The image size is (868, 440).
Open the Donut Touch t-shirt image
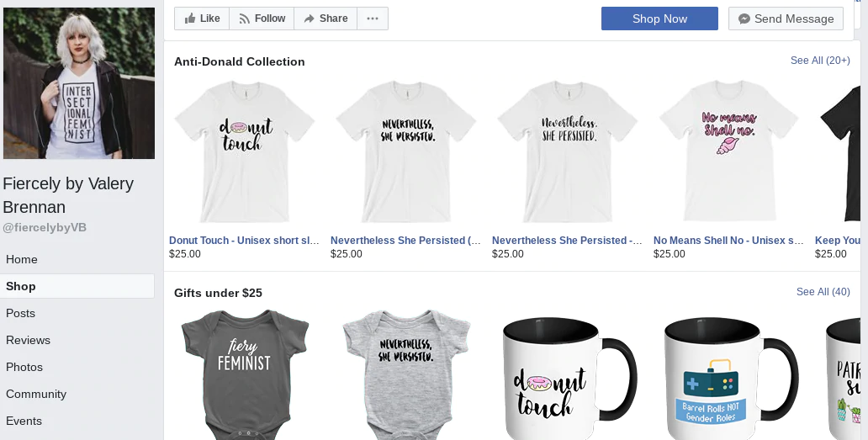pyautogui.click(x=245, y=151)
